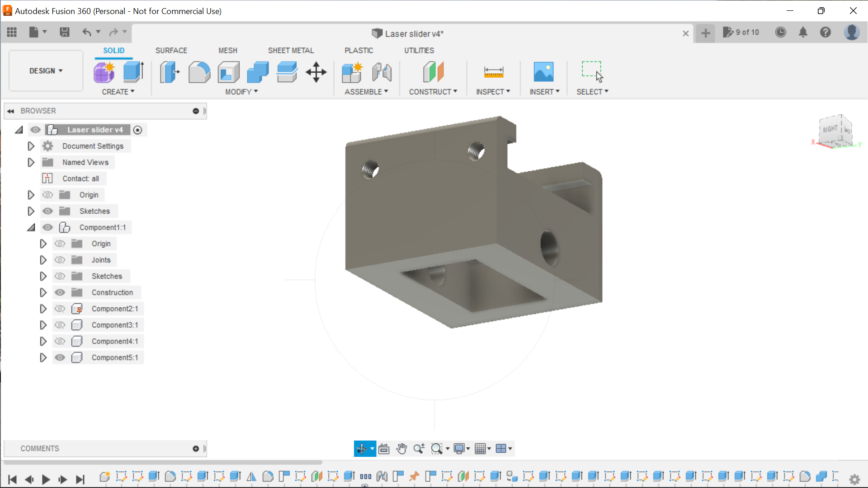Image resolution: width=868 pixels, height=488 pixels.
Task: Undo the last action
Action: point(87,32)
